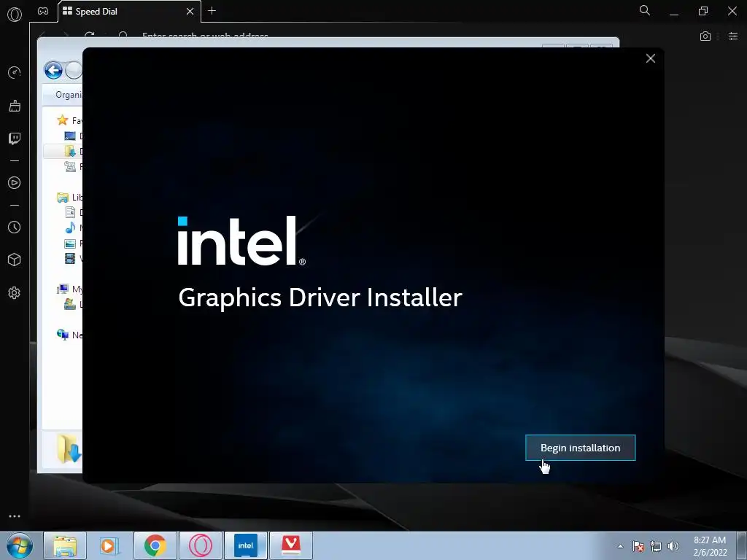Open the Opera menu logo icon
Image resolution: width=747 pixels, height=560 pixels.
click(15, 15)
